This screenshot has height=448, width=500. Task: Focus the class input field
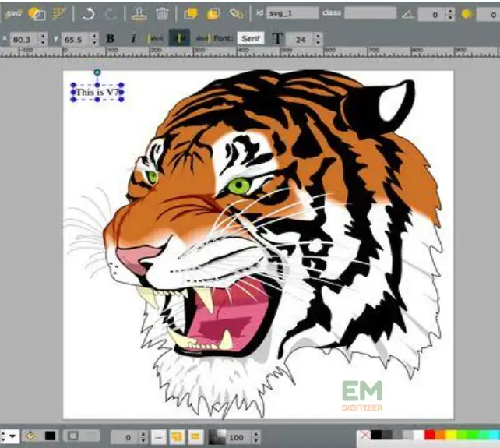pos(370,13)
